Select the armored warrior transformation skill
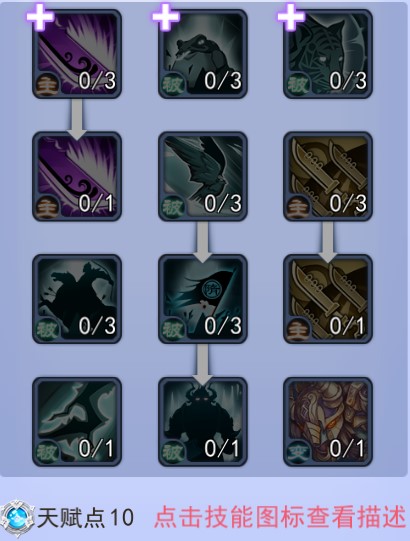Viewport: 410px width, 541px height. (x=328, y=422)
